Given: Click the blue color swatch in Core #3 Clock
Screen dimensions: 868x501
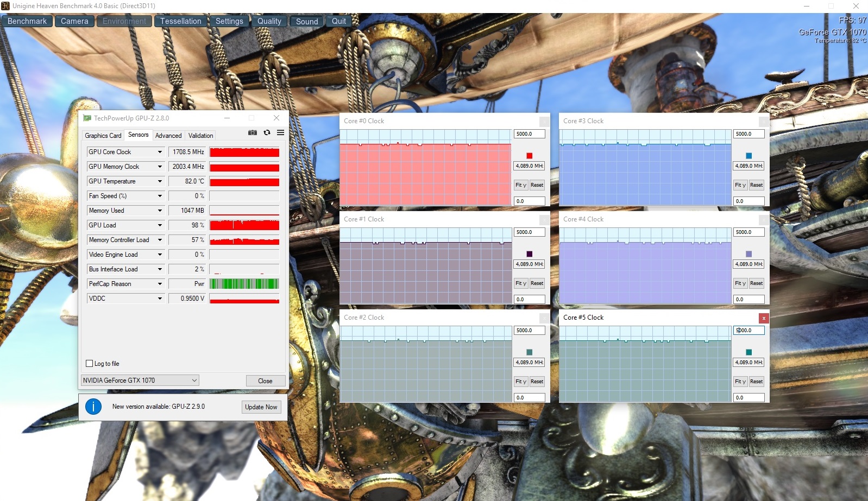Looking at the screenshot, I should click(x=749, y=156).
